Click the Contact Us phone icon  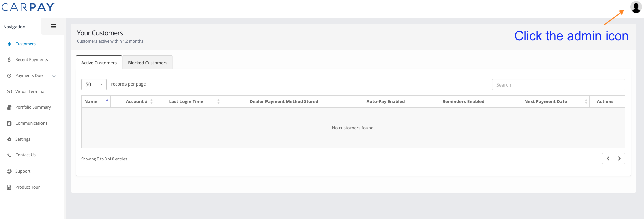9,155
